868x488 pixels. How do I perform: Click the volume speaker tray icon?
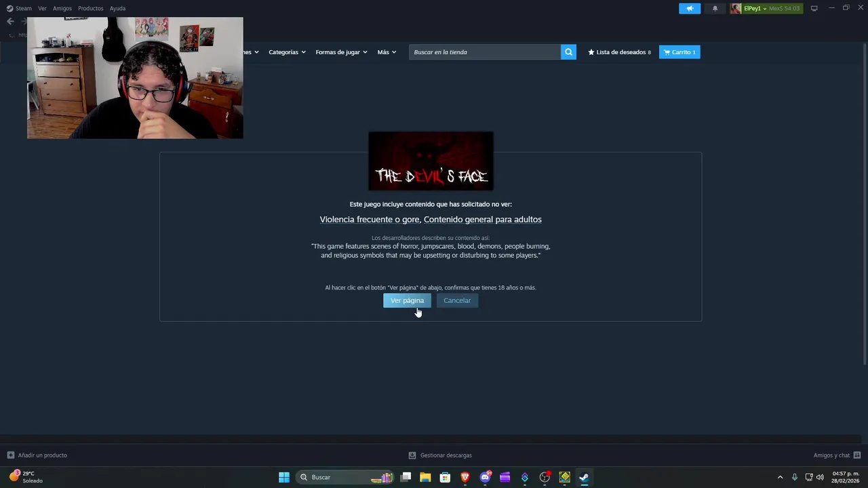(820, 477)
